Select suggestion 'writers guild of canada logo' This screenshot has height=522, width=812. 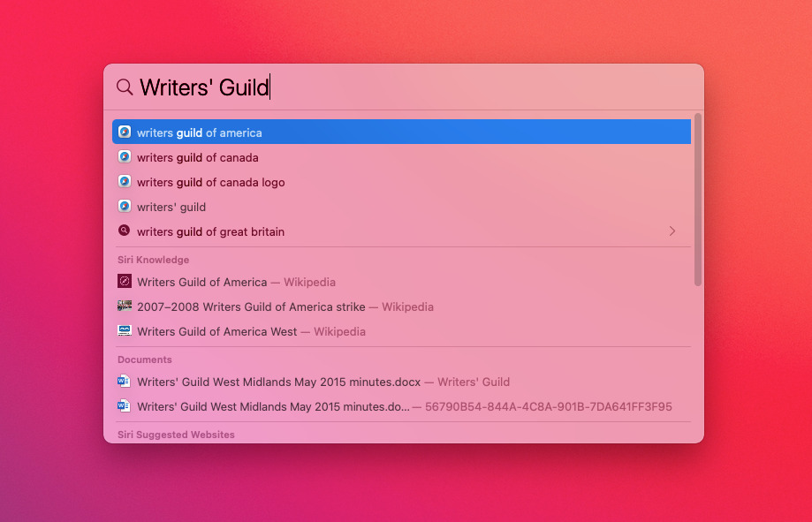coord(401,182)
